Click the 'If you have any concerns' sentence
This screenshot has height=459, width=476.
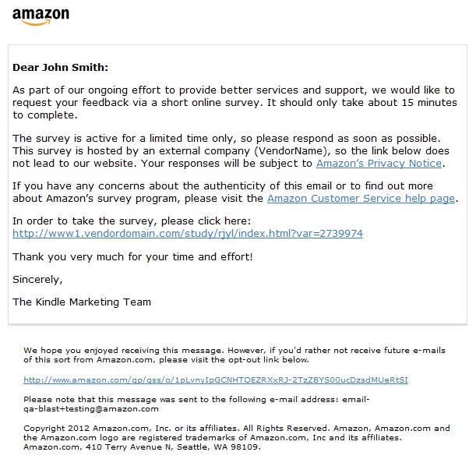234,187
